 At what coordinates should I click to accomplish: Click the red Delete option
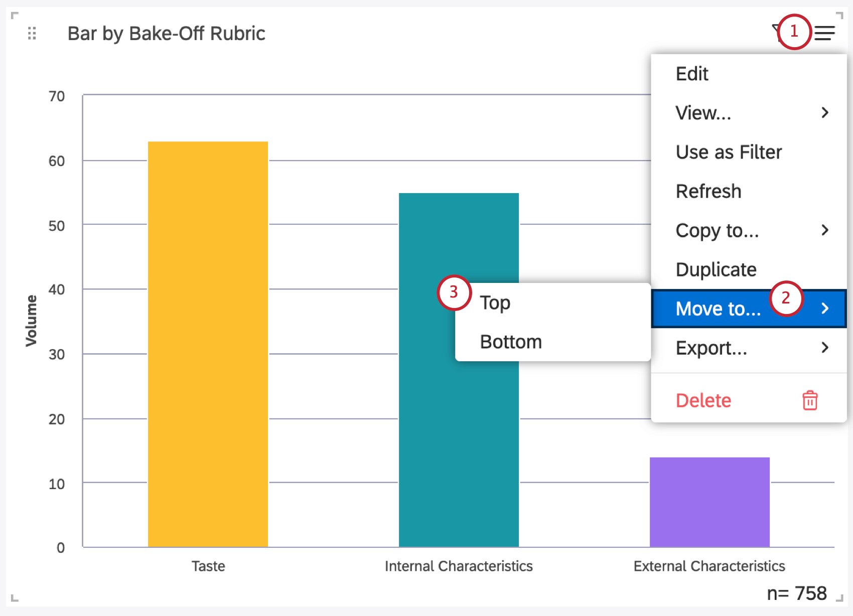coord(703,400)
